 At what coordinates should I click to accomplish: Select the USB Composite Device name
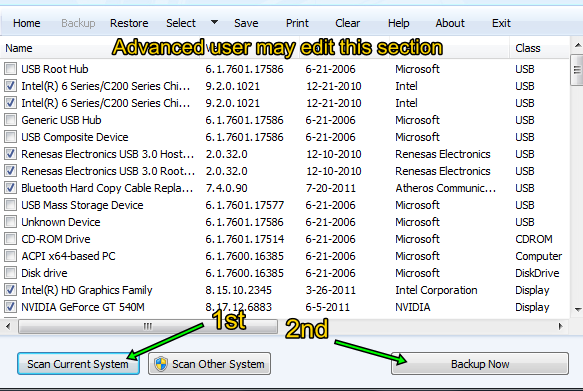pos(75,137)
